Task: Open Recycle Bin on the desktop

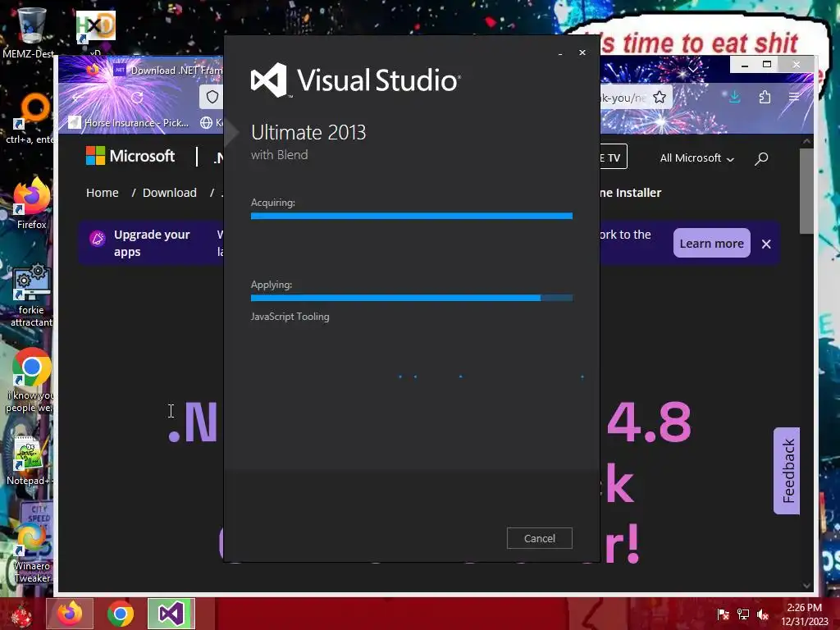Action: click(x=30, y=32)
